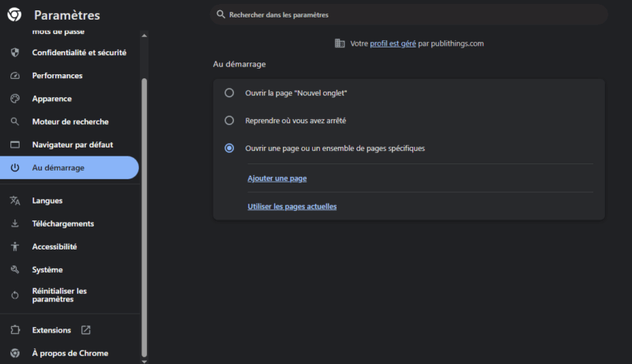The height and width of the screenshot is (364, 632).
Task: Select Ouvrir une page ou un ensemble radio button
Action: pos(229,148)
